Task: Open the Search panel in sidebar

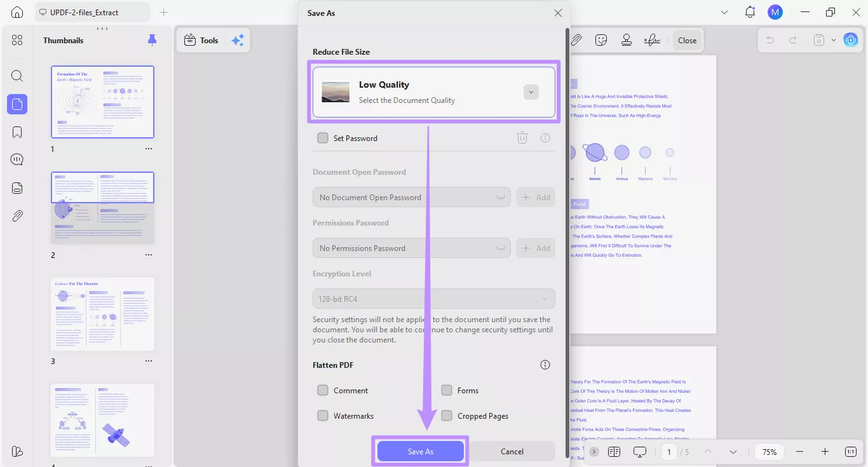Action: click(x=17, y=76)
